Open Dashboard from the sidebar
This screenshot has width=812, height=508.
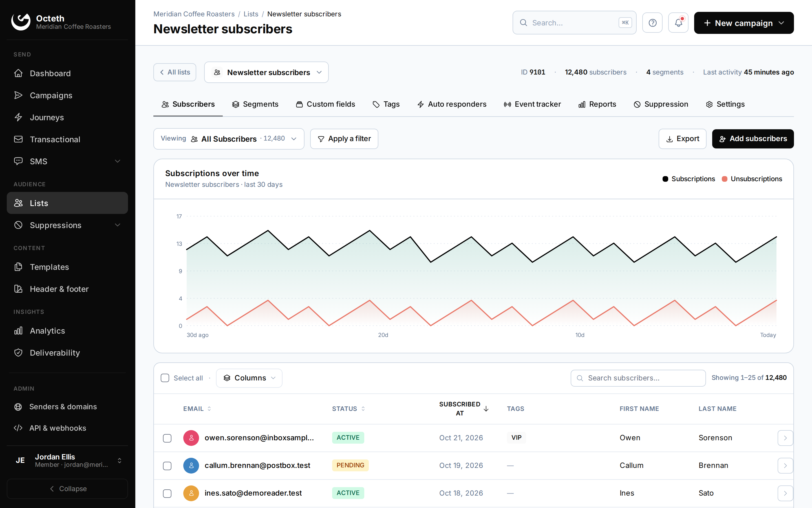click(67, 73)
